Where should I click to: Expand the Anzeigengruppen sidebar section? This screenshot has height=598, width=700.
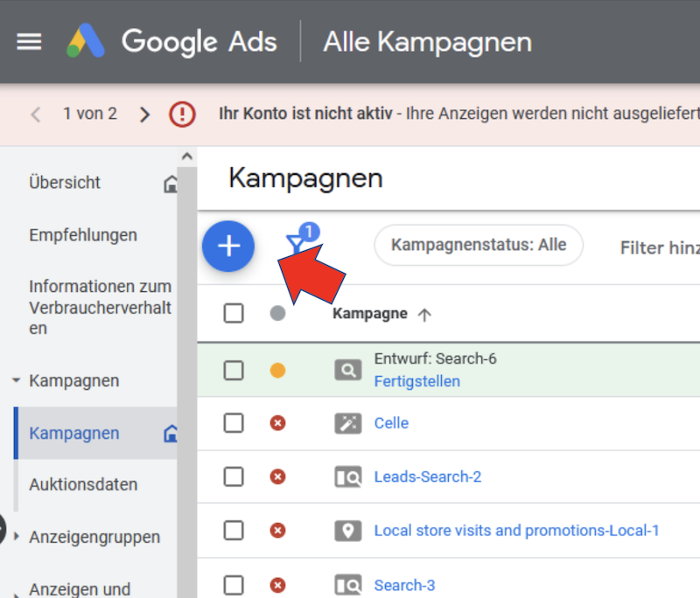pos(17,537)
